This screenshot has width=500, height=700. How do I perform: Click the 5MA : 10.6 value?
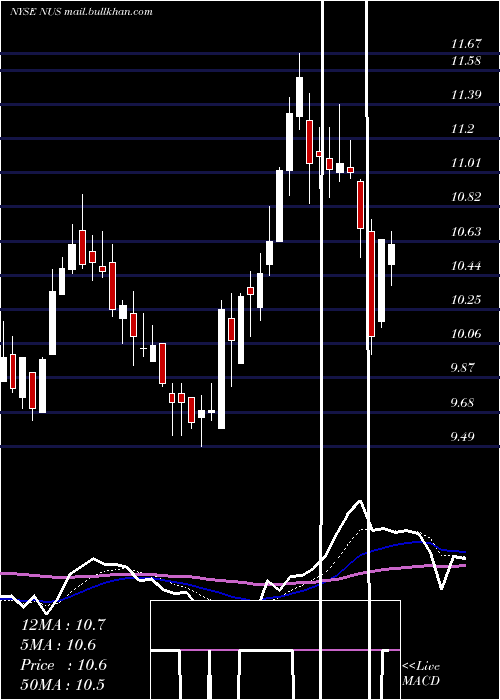pyautogui.click(x=58, y=645)
